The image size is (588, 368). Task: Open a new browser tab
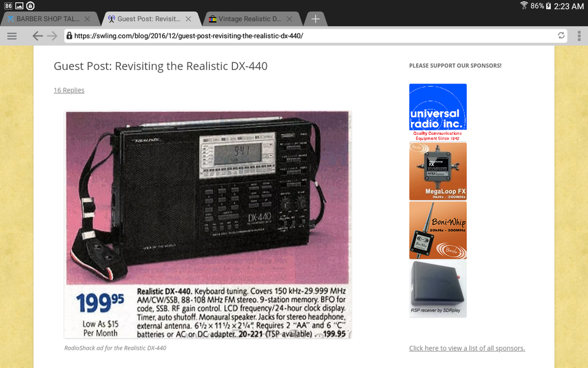315,19
